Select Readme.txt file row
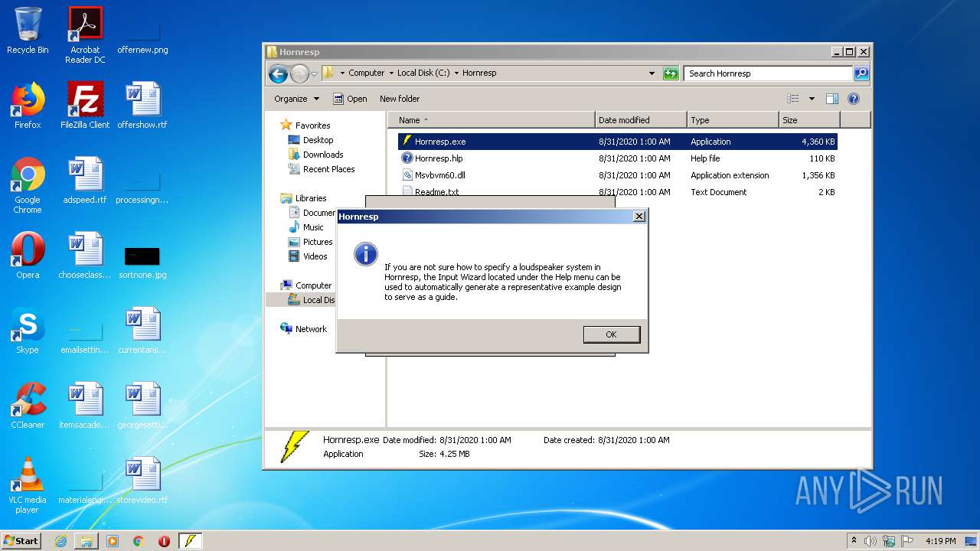This screenshot has width=980, height=551. coord(617,192)
